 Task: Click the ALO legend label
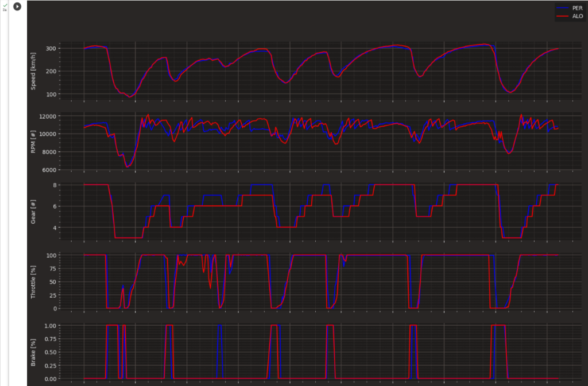click(577, 16)
